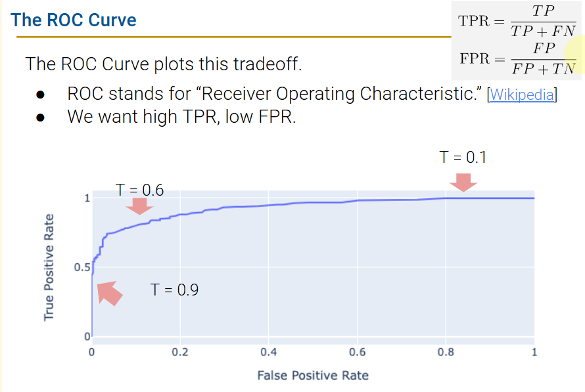585x392 pixels.
Task: Select the "T = 0.1" threshold label
Action: click(463, 157)
